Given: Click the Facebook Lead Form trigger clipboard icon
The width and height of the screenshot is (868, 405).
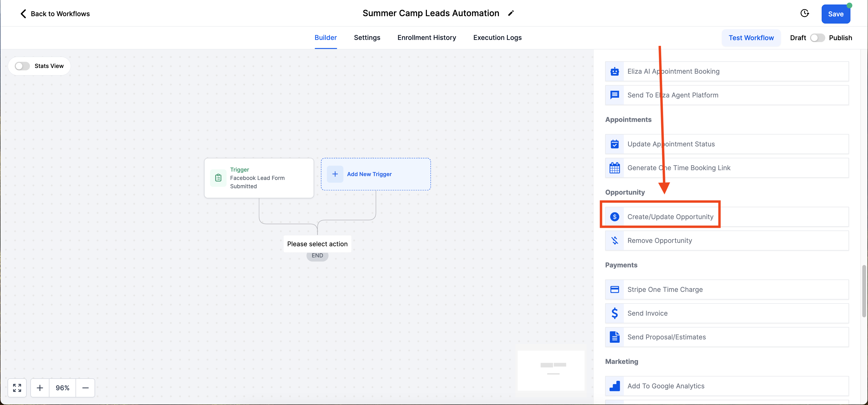Looking at the screenshot, I should 218,178.
